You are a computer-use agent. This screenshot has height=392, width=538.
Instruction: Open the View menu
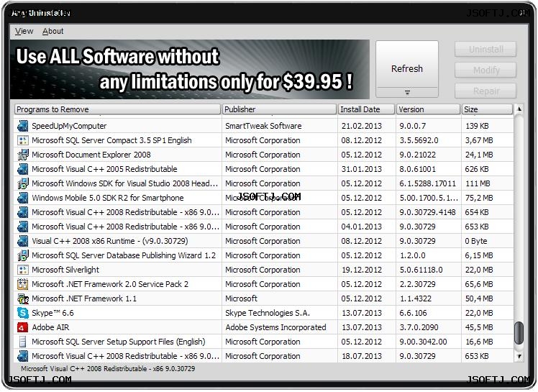point(24,31)
